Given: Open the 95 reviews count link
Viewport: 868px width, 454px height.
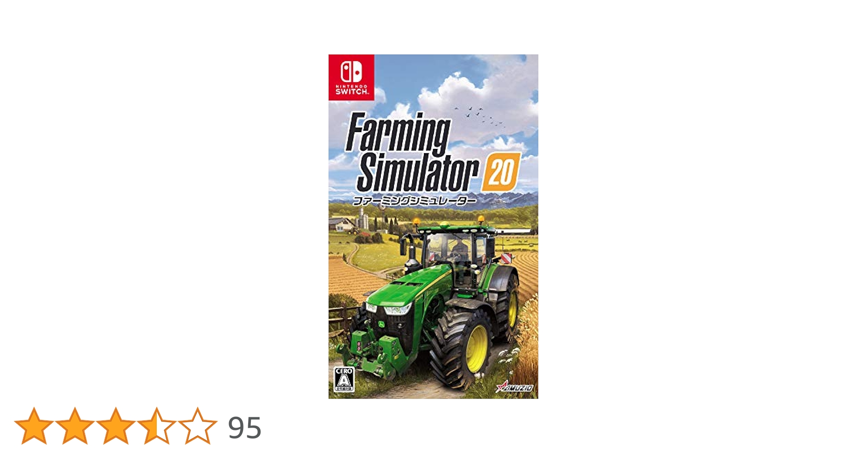Looking at the screenshot, I should coord(244,428).
